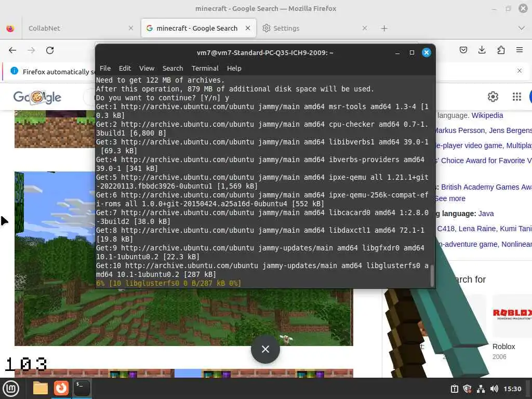The image size is (532, 399).
Task: Open Google quick settings gear
Action: tap(493, 97)
